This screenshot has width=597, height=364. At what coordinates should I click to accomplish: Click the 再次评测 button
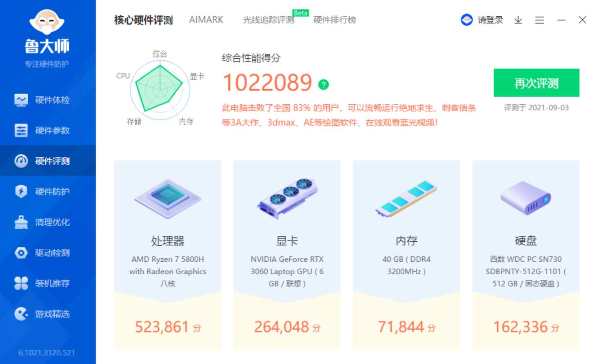click(536, 83)
